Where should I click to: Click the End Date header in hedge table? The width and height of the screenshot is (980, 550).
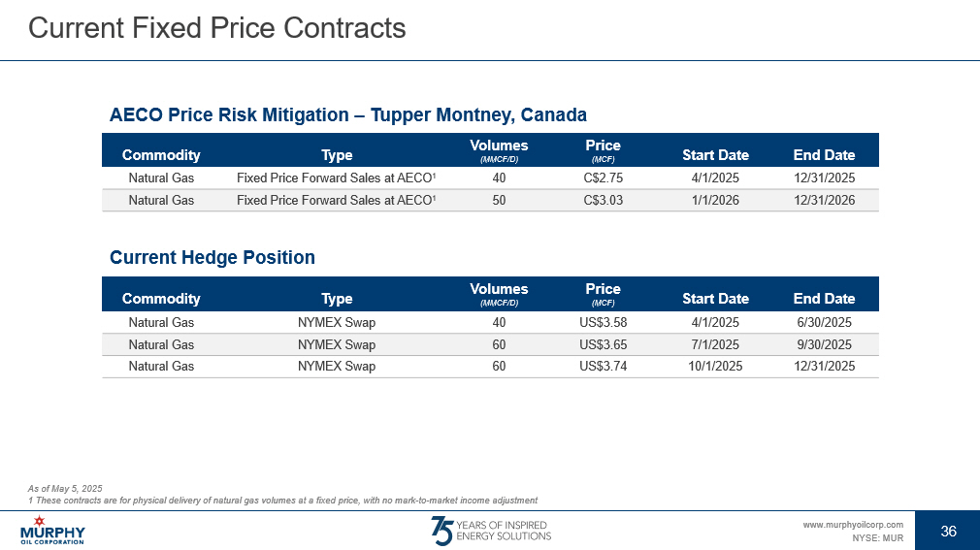tap(824, 299)
